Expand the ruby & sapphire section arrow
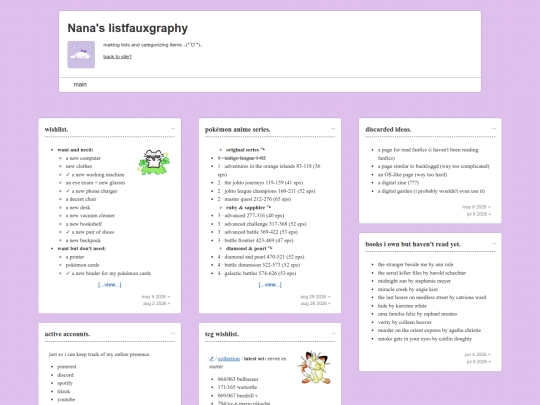This screenshot has width=540, height=405. point(269,207)
